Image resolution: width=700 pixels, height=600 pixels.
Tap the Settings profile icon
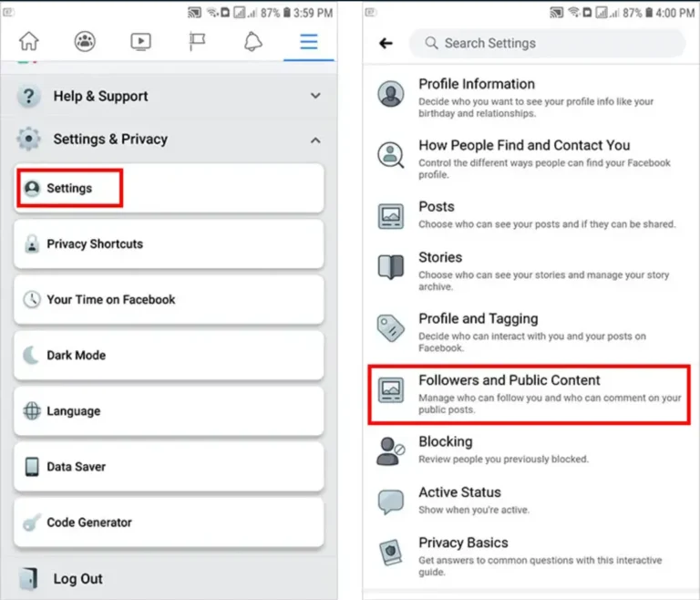tap(32, 188)
